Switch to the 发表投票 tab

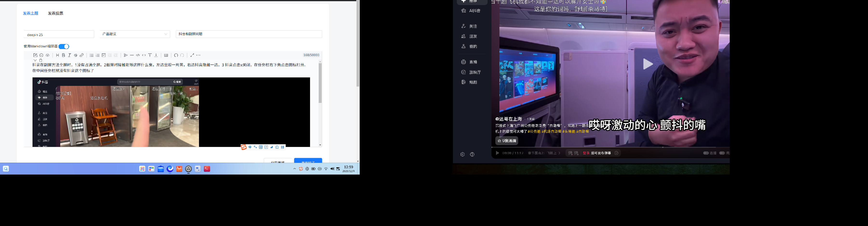coord(56,13)
